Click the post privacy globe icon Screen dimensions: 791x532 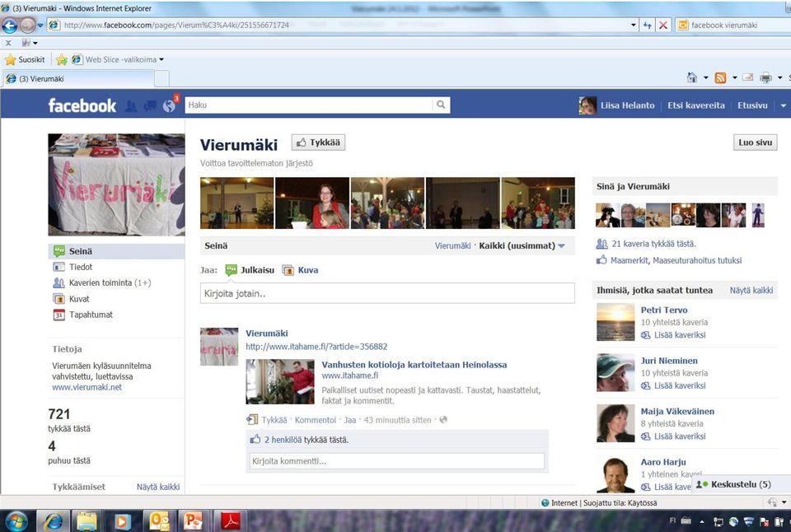click(443, 419)
